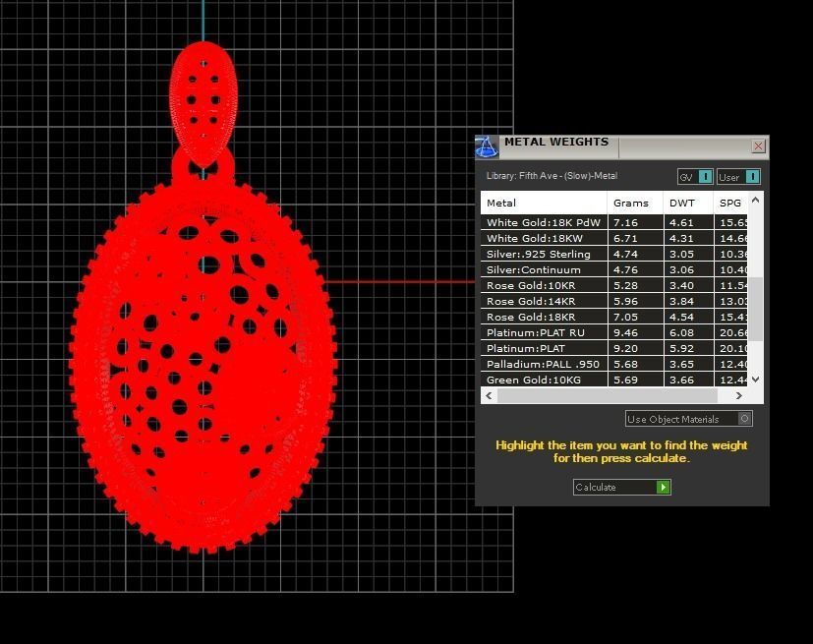Select the Silver:Continuum row
Viewport: 813px width, 644px height.
click(x=613, y=269)
